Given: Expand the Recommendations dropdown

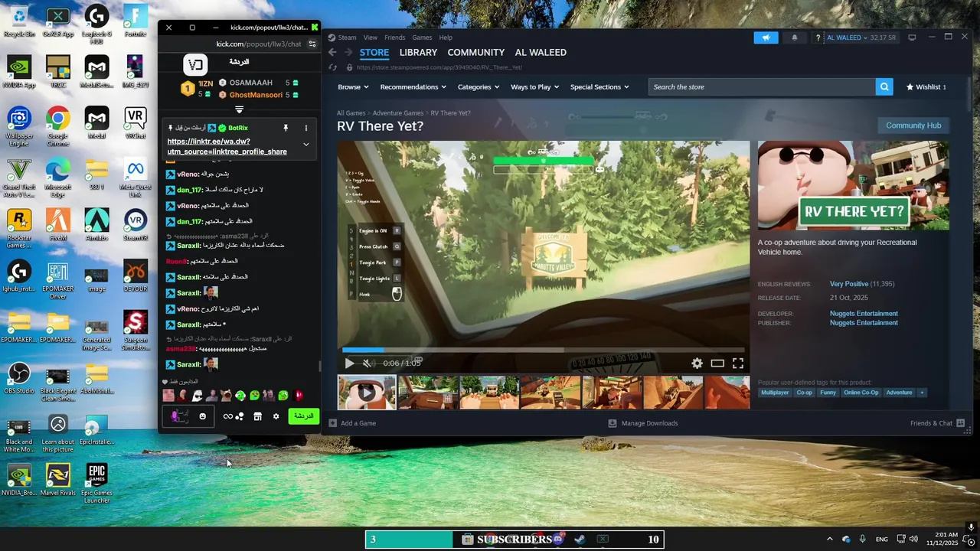Looking at the screenshot, I should [413, 86].
